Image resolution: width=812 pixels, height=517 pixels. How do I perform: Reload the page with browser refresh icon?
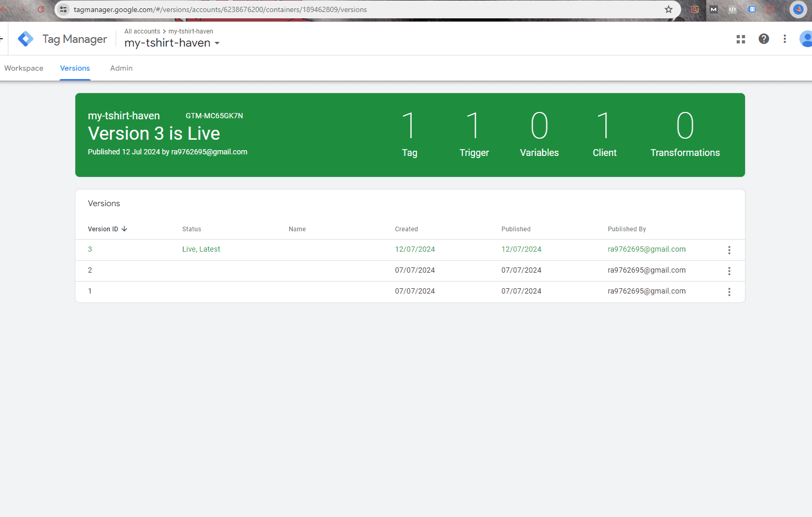(x=41, y=9)
